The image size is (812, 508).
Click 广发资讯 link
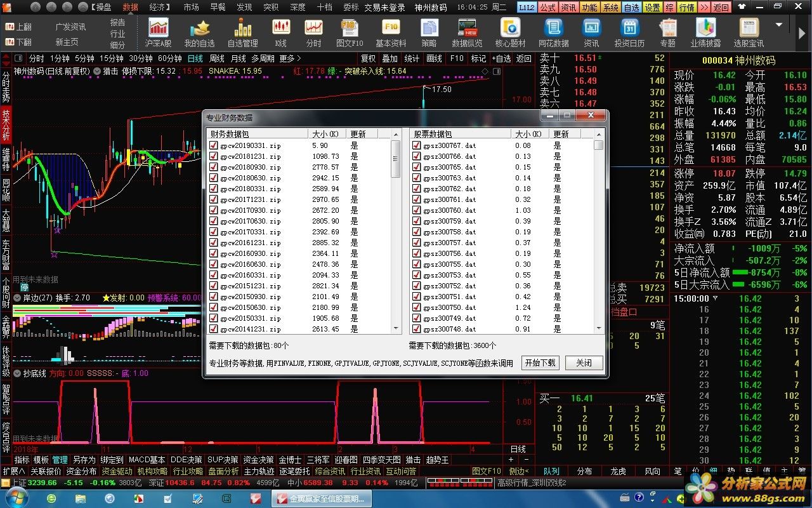coord(70,27)
